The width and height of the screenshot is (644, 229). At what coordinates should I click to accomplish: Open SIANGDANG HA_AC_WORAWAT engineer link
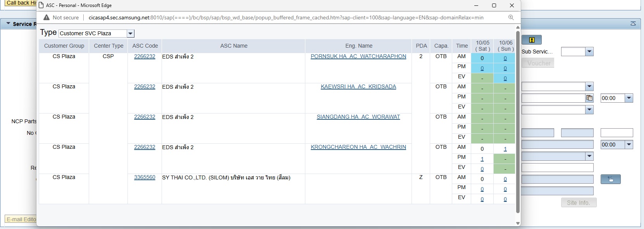pos(358,117)
